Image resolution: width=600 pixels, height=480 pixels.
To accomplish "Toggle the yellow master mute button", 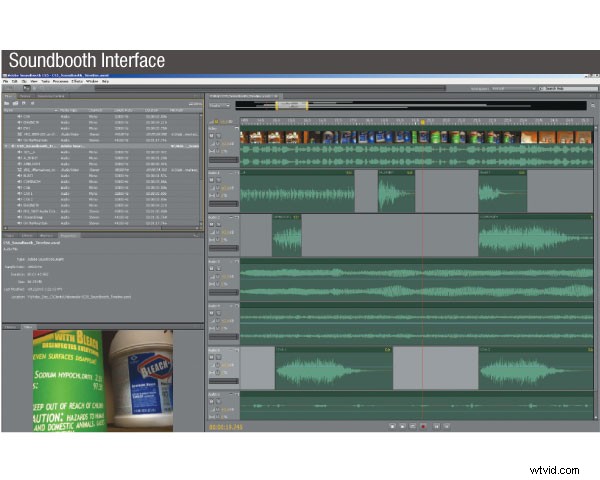I will click(x=217, y=122).
